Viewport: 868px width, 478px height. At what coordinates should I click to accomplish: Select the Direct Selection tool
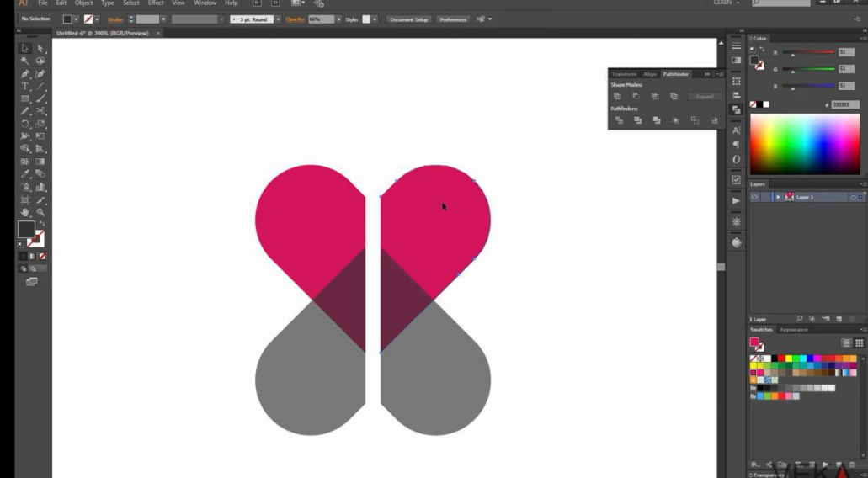[40, 49]
